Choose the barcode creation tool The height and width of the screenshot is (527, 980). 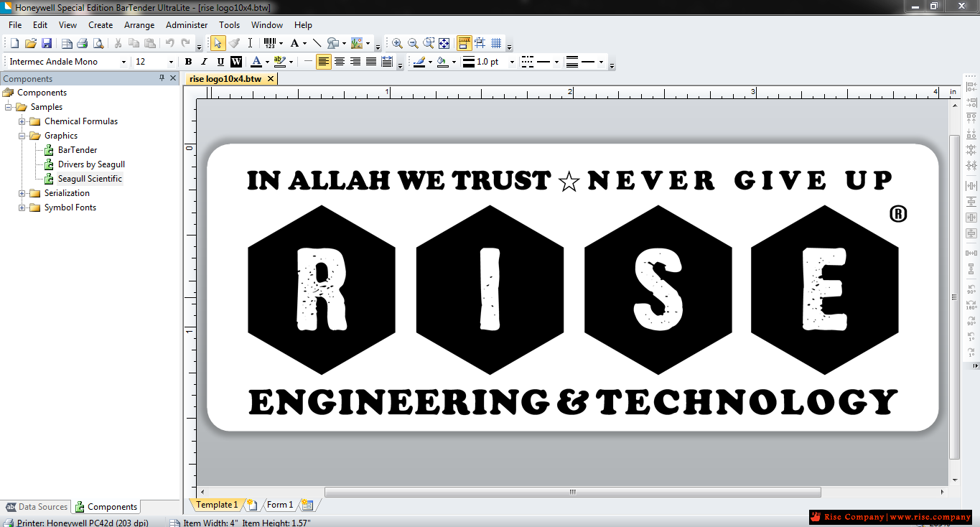(x=270, y=44)
